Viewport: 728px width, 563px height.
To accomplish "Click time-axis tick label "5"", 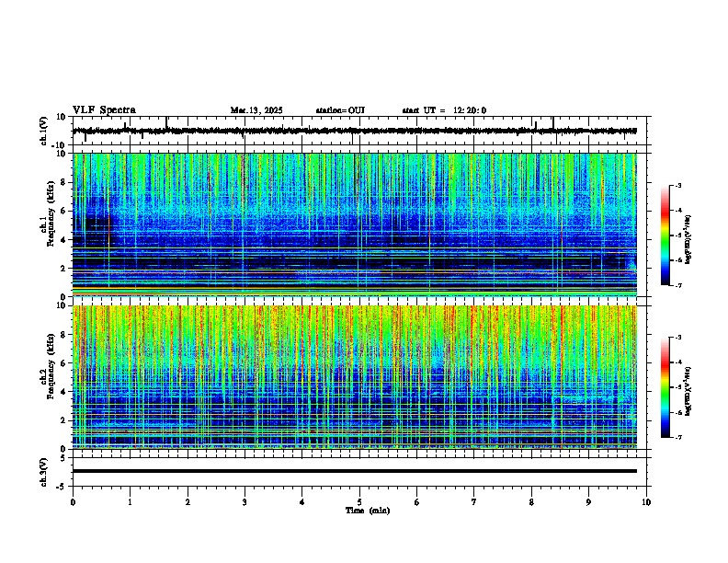I will coord(359,502).
